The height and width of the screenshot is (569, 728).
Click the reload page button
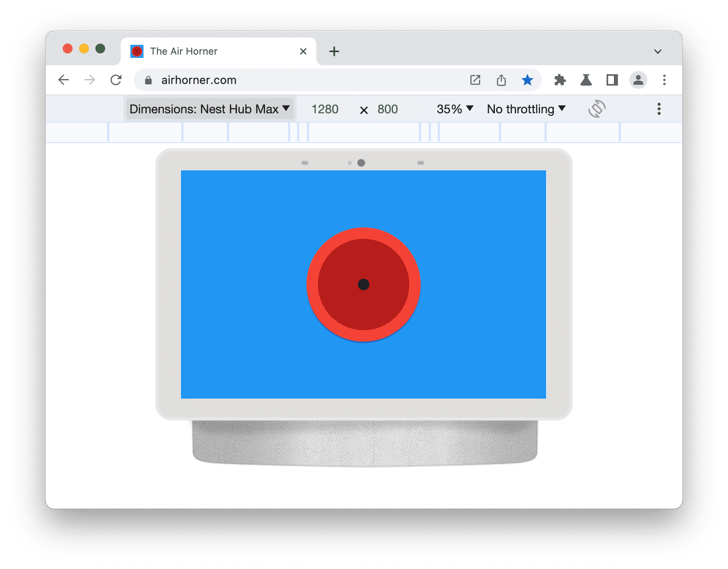pos(116,80)
